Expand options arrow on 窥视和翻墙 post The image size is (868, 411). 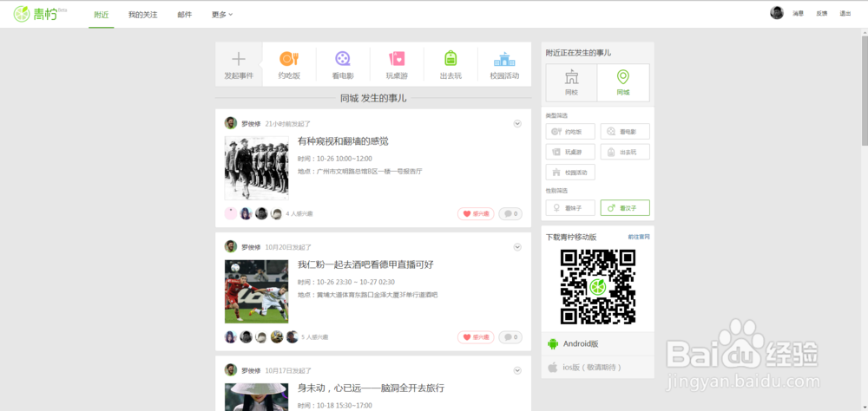point(517,123)
